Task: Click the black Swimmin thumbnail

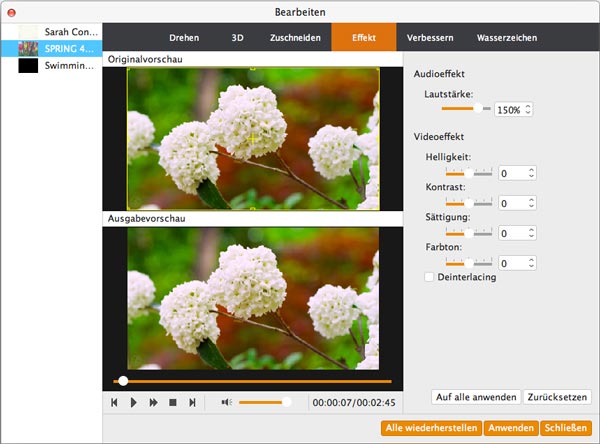Action: pos(28,65)
